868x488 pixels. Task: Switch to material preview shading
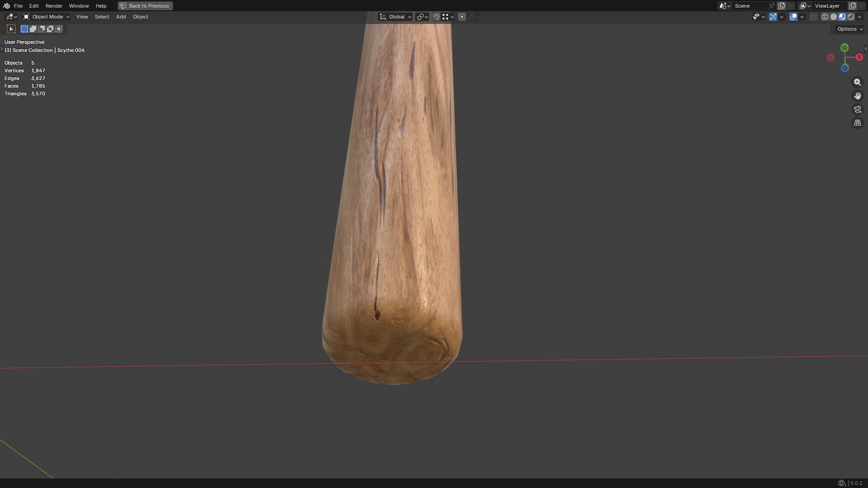click(x=842, y=17)
